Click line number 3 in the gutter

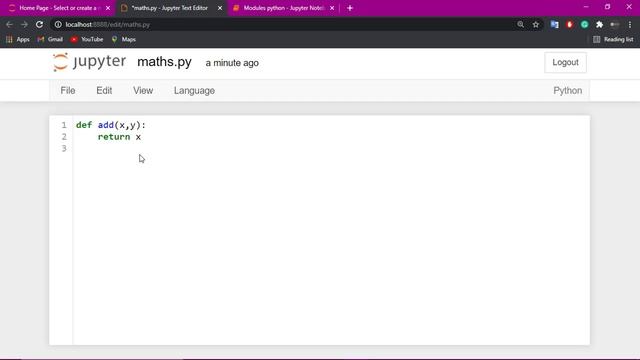coord(64,149)
